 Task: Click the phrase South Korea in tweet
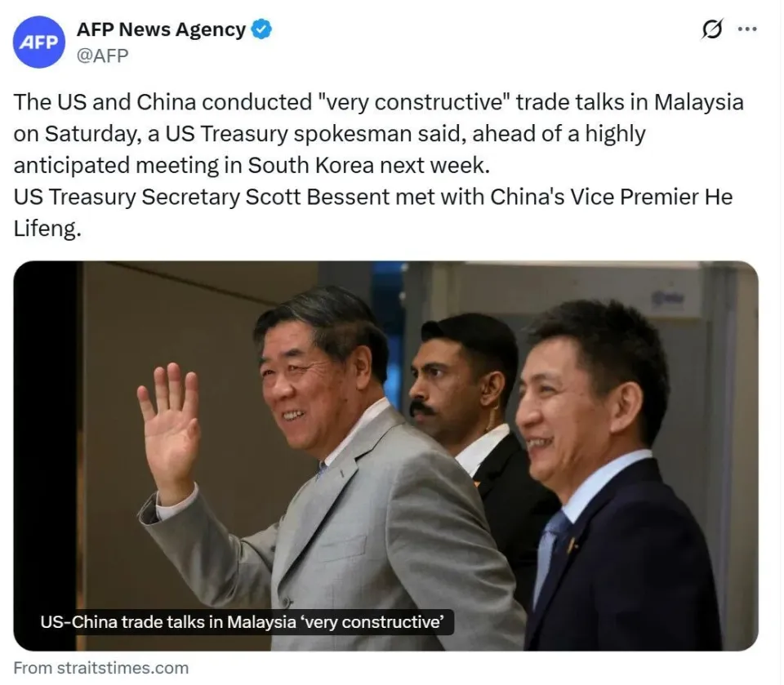pyautogui.click(x=310, y=165)
